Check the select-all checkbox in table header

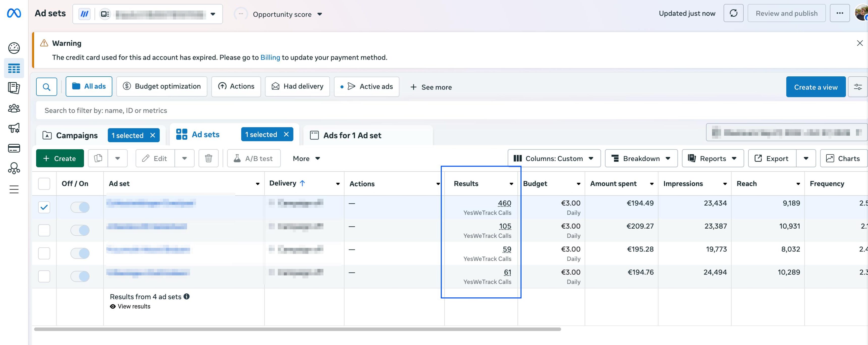pyautogui.click(x=44, y=184)
